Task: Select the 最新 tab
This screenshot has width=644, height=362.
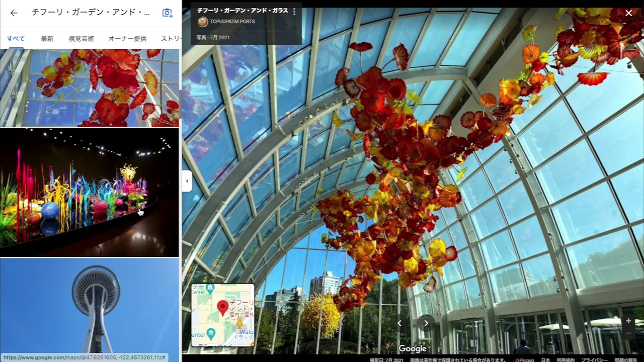Action: [47, 39]
